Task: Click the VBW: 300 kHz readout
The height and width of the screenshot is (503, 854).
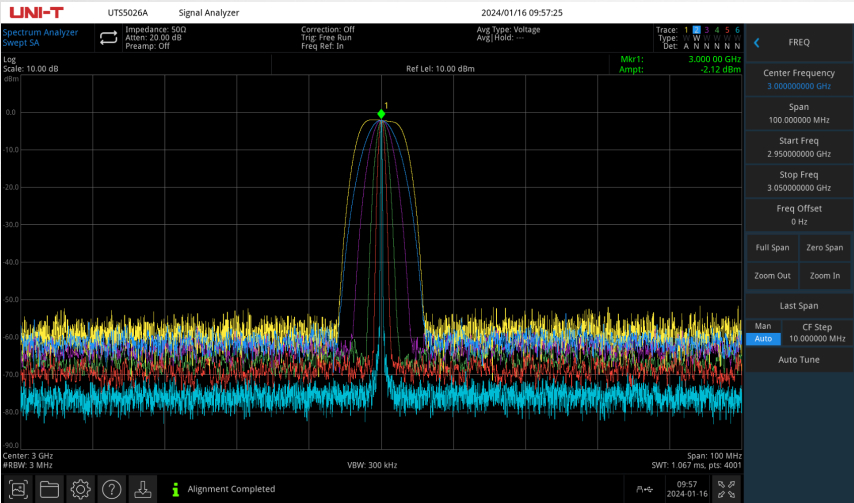Action: (x=372, y=465)
